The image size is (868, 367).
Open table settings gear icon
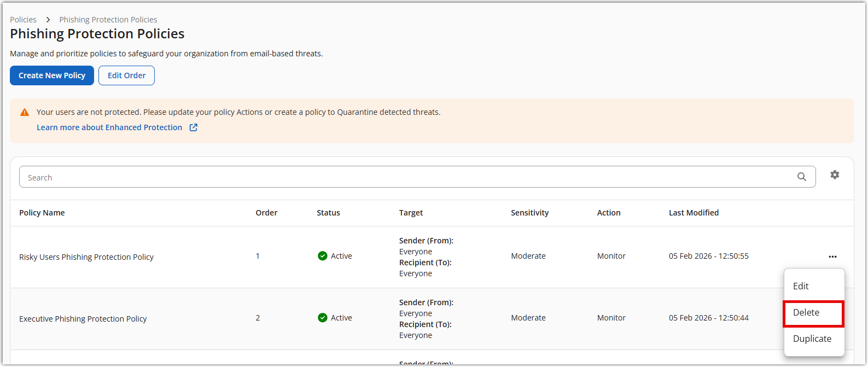point(834,175)
